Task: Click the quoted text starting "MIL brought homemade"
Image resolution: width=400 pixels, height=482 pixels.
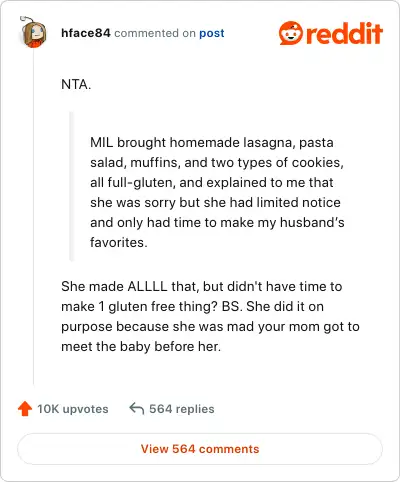Action: pyautogui.click(x=217, y=192)
